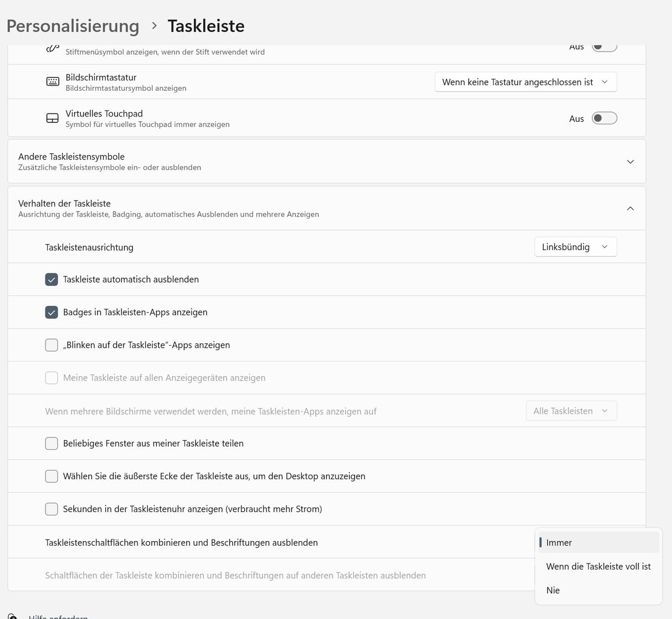Viewport: 672px width, 619px height.
Task: Check the äußerste Ecke Desktop anzeigen option
Action: (x=52, y=476)
